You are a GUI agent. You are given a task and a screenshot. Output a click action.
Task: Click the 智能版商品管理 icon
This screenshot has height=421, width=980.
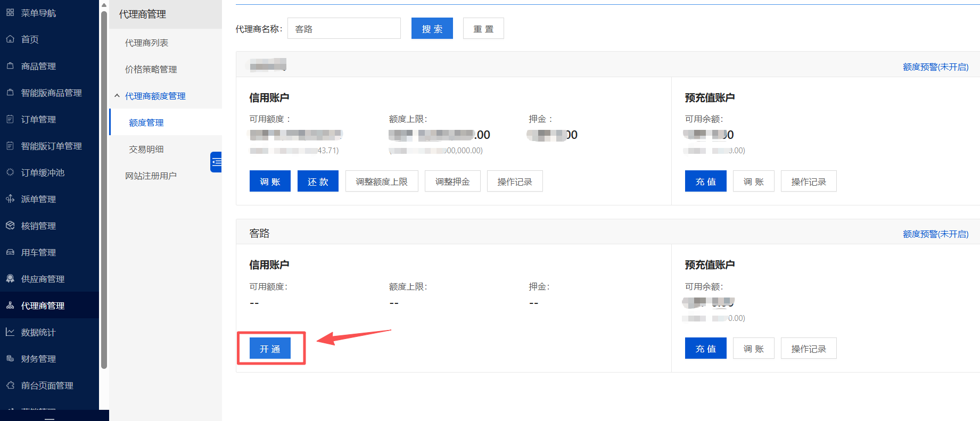[10, 92]
